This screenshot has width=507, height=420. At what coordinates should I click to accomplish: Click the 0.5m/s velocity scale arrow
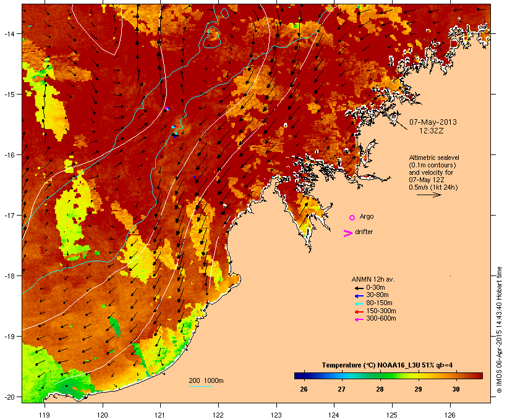[x=428, y=195]
